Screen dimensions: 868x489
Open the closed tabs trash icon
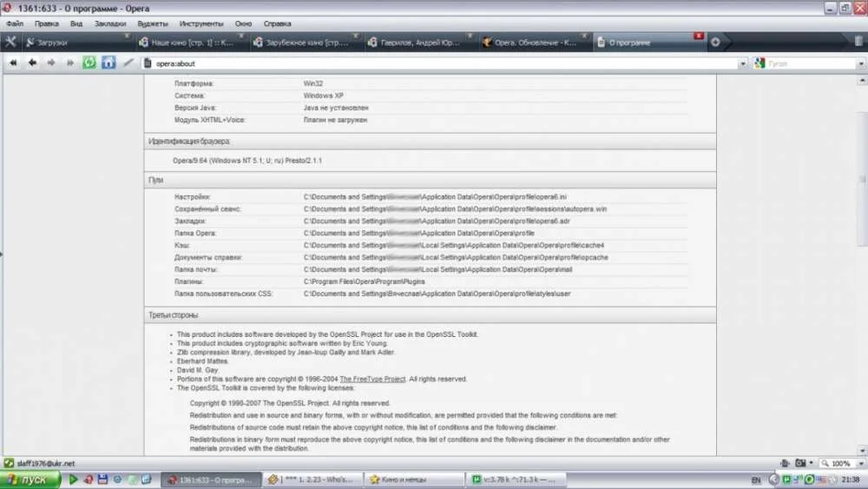point(858,42)
